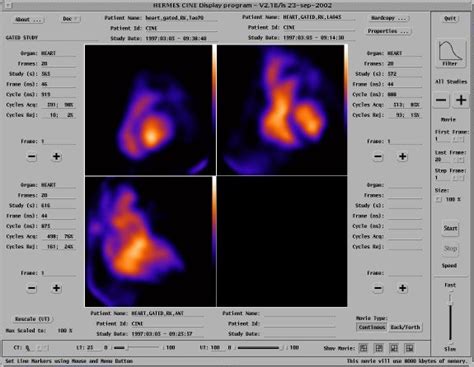The image size is (474, 367).
Task: Click the Hardcopy button
Action: click(x=389, y=18)
